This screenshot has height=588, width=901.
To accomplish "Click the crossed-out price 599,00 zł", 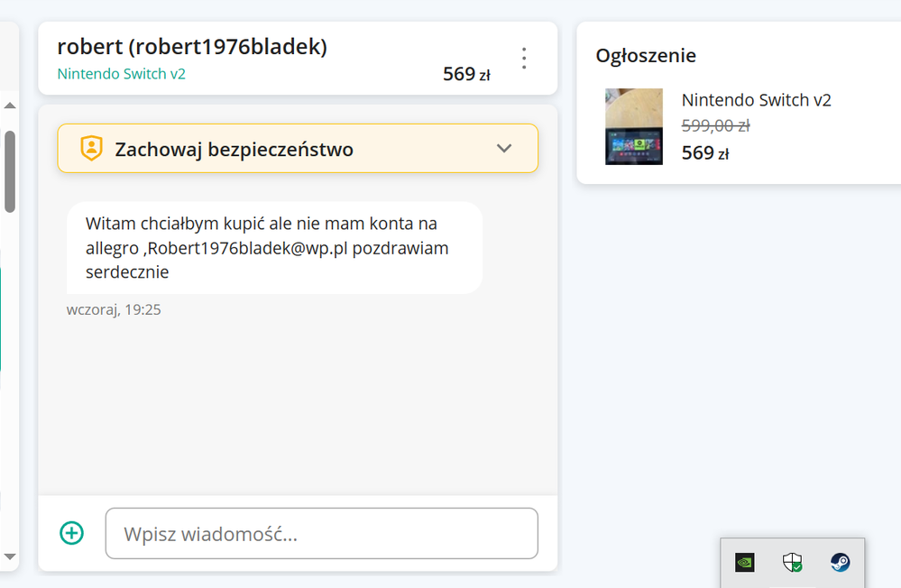I will click(715, 125).
